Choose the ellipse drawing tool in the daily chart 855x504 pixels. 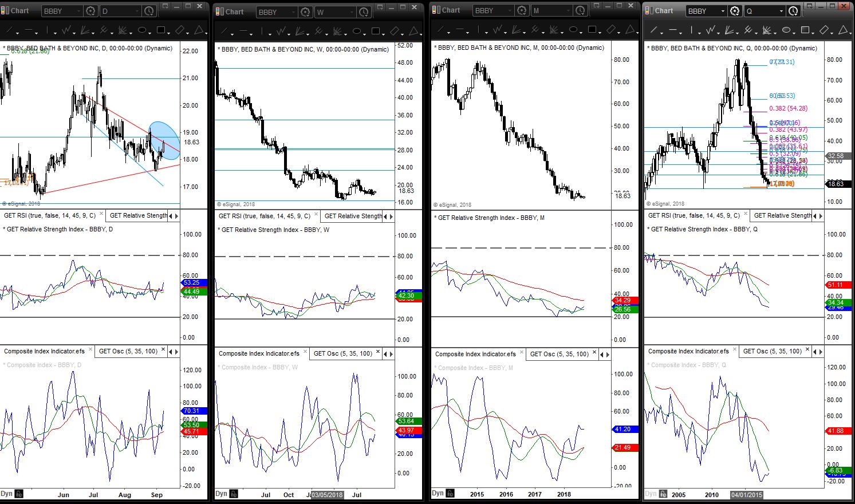(142, 30)
